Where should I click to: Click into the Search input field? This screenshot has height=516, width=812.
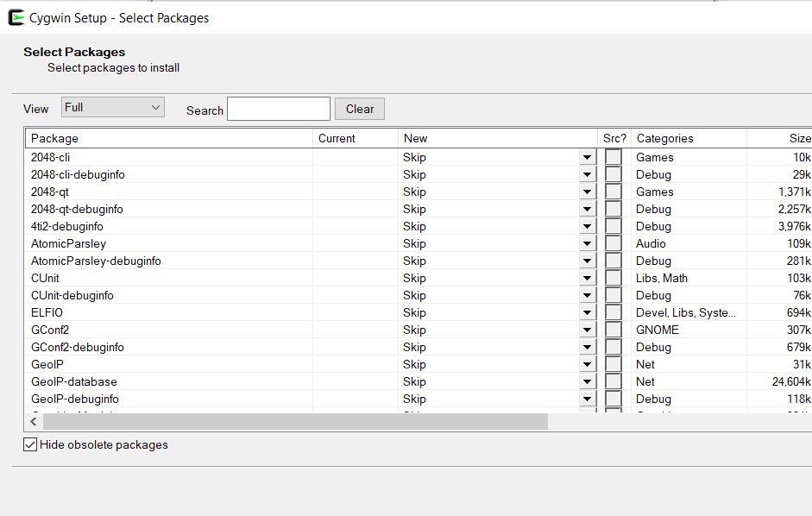click(279, 109)
